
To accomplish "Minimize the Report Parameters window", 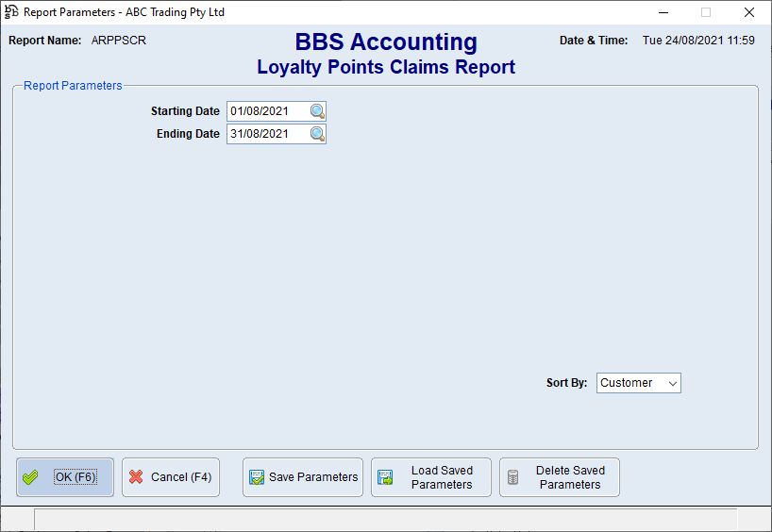I will point(663,12).
